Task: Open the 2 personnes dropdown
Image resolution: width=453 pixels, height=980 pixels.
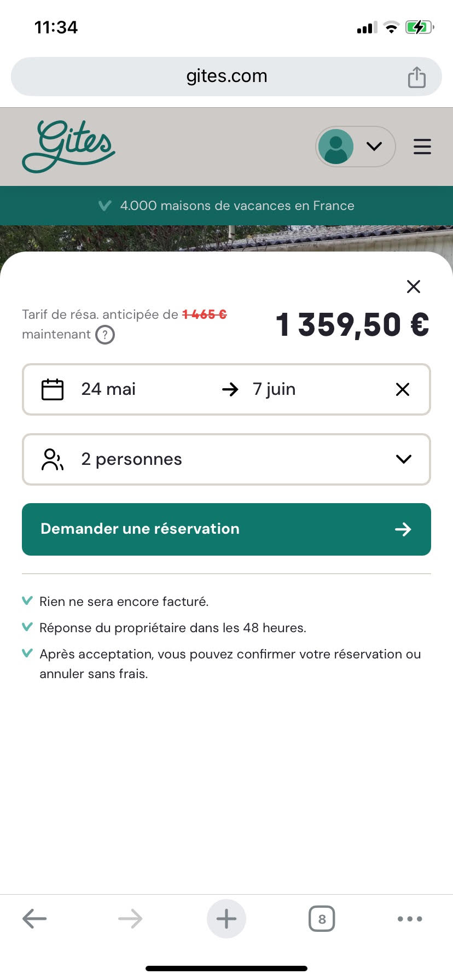Action: (x=226, y=459)
